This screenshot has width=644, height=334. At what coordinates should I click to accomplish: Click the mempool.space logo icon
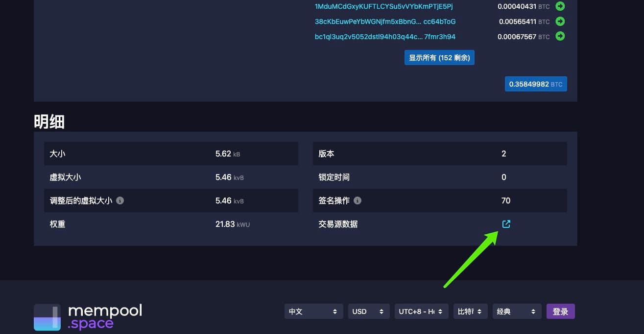tap(47, 317)
